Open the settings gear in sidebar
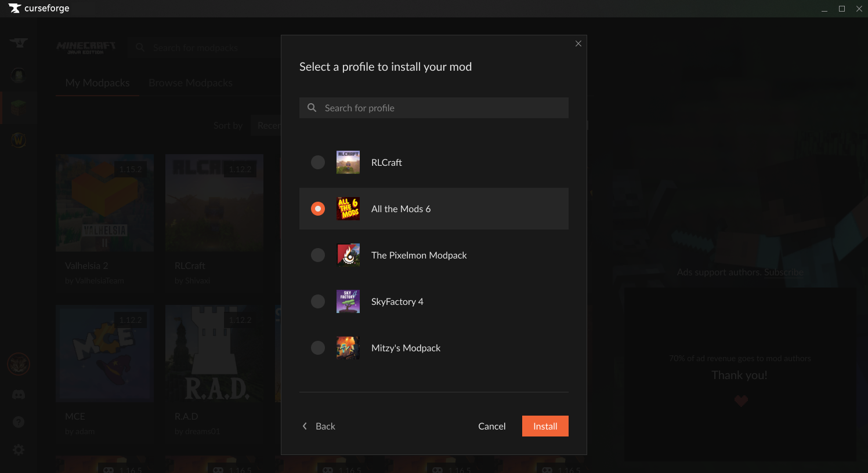Image resolution: width=868 pixels, height=473 pixels. click(19, 450)
